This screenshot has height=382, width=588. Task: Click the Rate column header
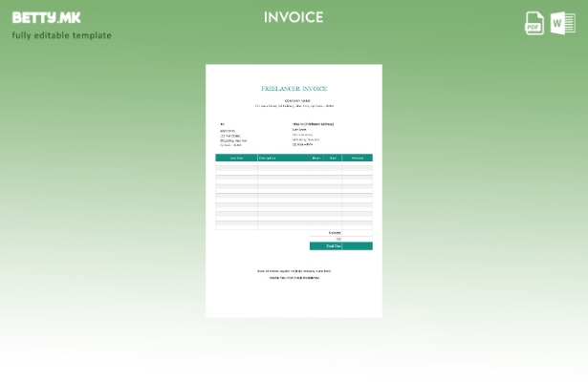click(x=333, y=158)
